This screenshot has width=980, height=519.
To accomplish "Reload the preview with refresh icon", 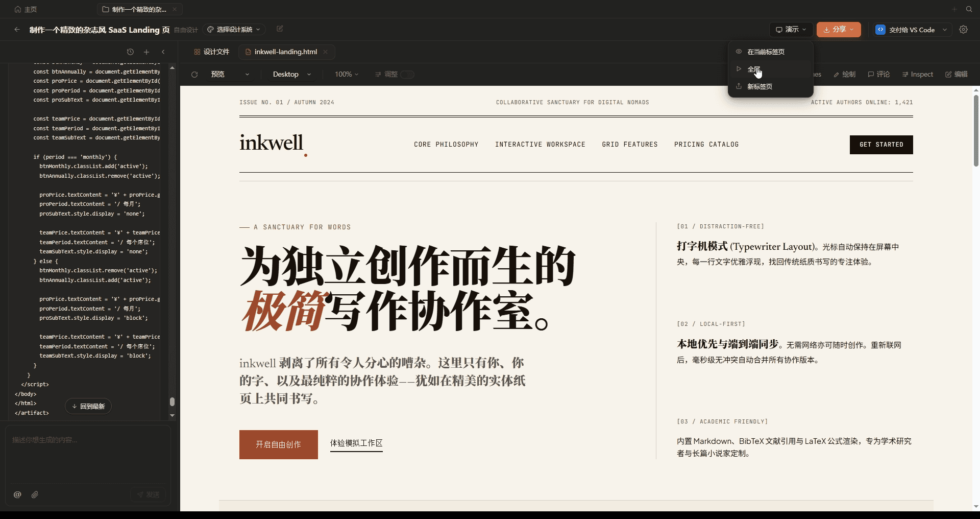I will tap(194, 75).
